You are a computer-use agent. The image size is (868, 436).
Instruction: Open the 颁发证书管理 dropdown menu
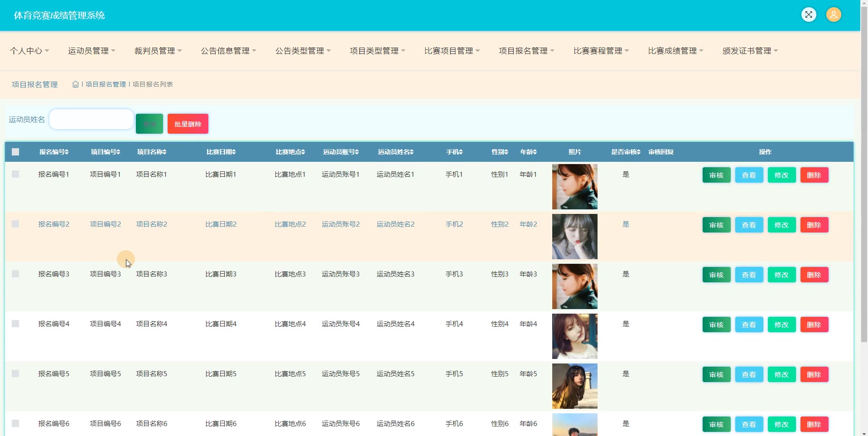point(750,51)
